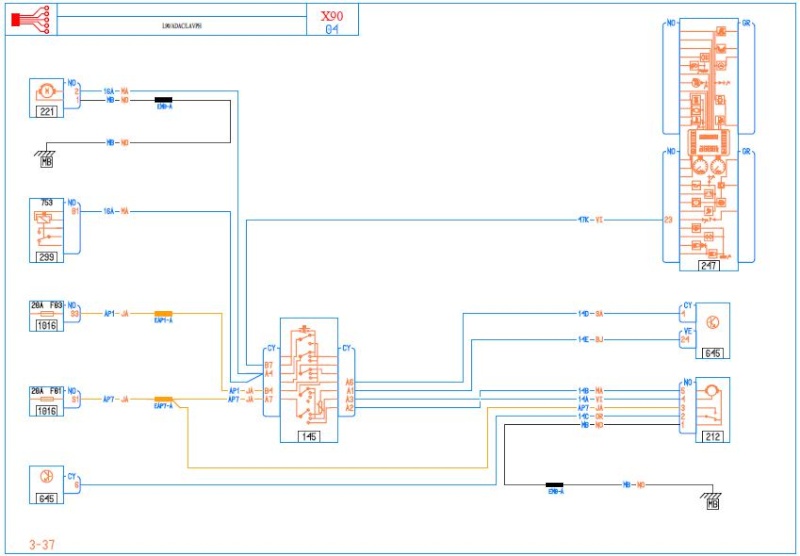Click pin B1 on relay 299 connector

(x=75, y=211)
